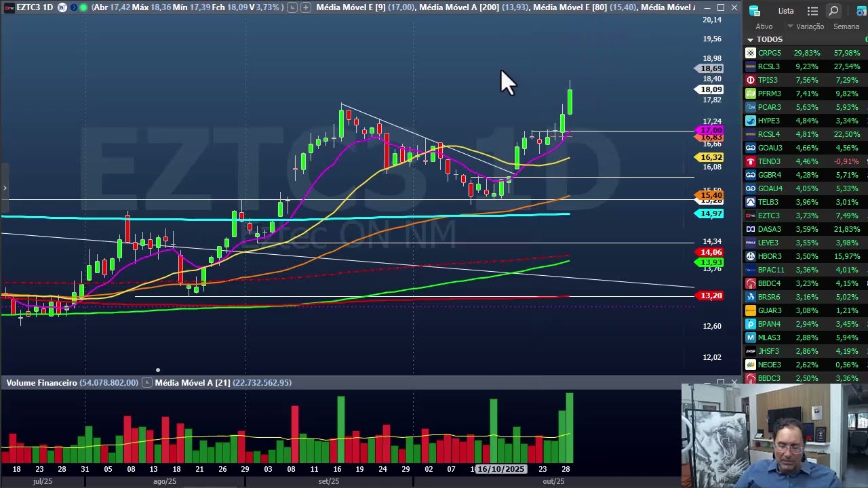Open the search magnifier in watchlist toolbar
This screenshot has width=868, height=488.
pos(833,11)
